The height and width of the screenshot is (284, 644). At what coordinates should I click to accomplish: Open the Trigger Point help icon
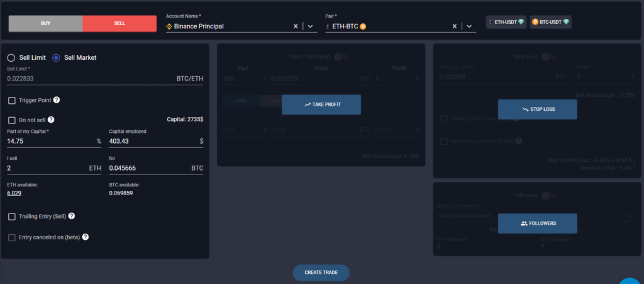(57, 100)
